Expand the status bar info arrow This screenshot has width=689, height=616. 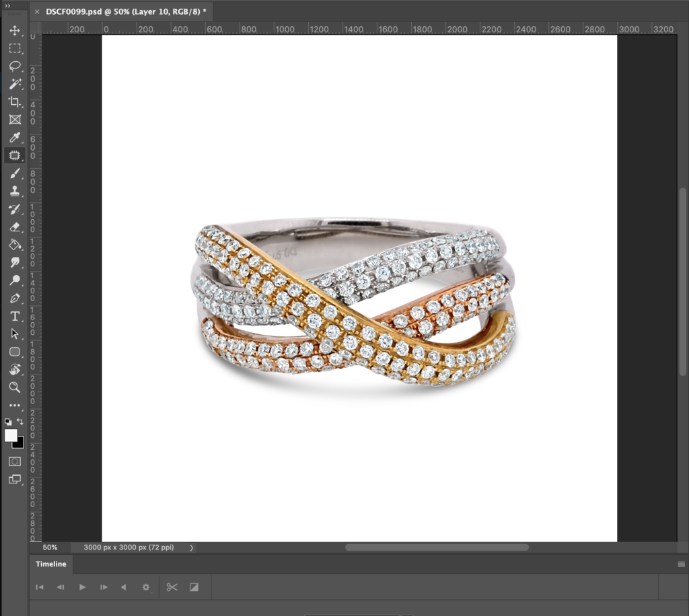191,547
